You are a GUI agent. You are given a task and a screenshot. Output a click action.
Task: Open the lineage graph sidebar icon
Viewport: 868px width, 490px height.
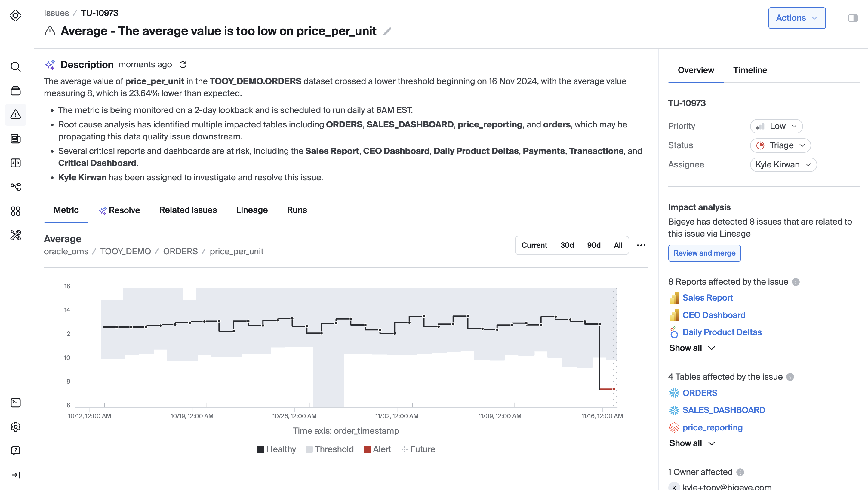point(16,187)
